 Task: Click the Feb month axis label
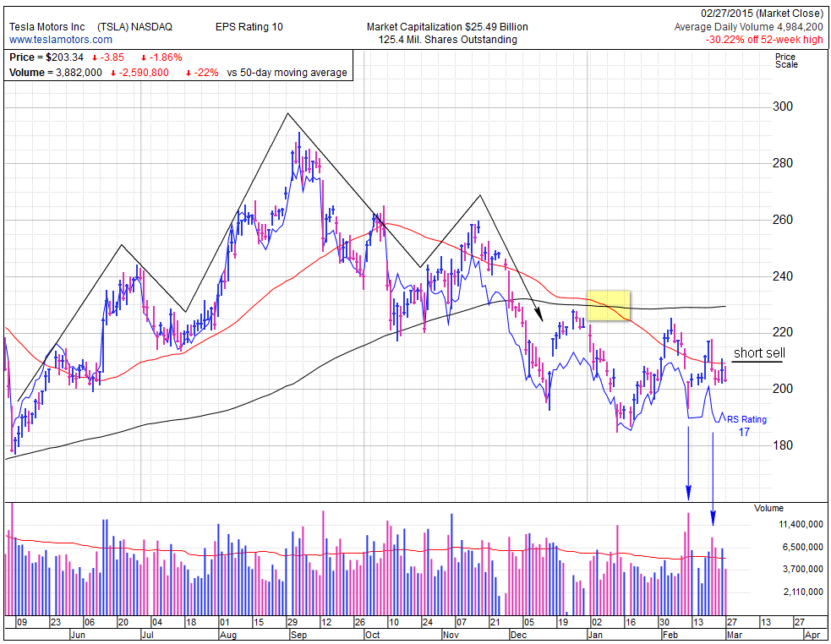pos(670,635)
